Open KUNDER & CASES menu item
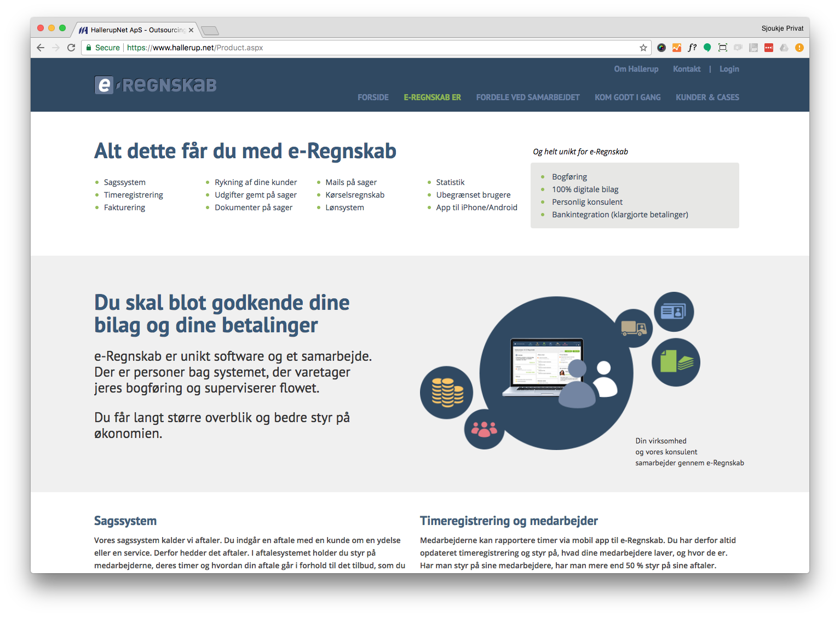840x617 pixels. (707, 97)
